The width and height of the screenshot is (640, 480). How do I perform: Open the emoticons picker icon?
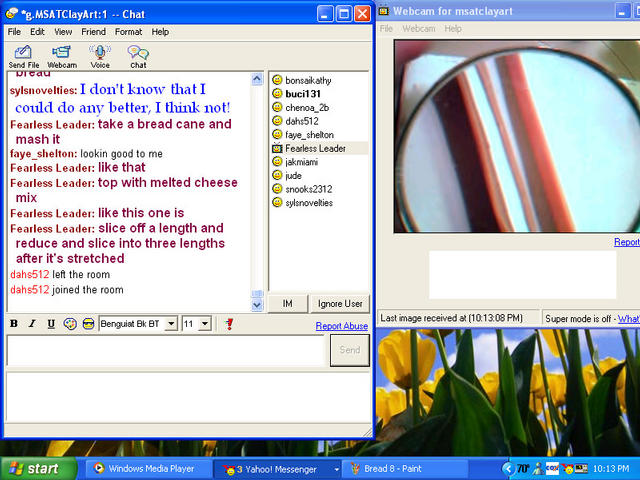coord(88,324)
